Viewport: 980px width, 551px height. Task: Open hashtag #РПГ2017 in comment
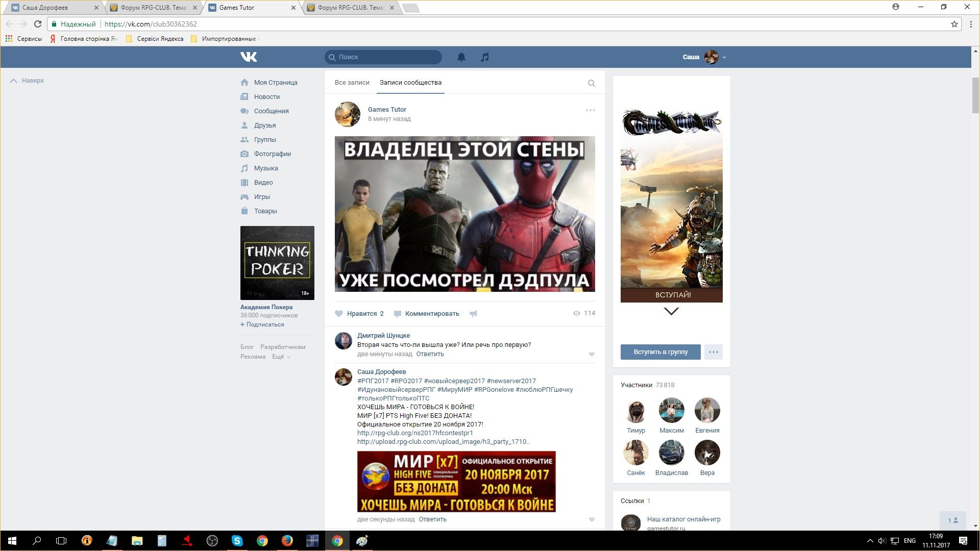pos(373,381)
